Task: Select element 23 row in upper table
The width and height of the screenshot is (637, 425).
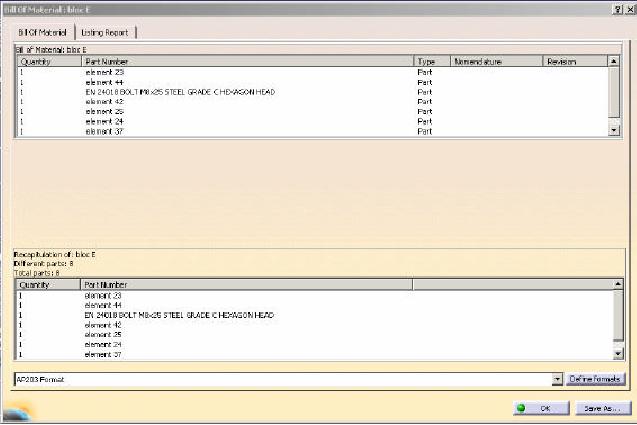Action: 105,72
